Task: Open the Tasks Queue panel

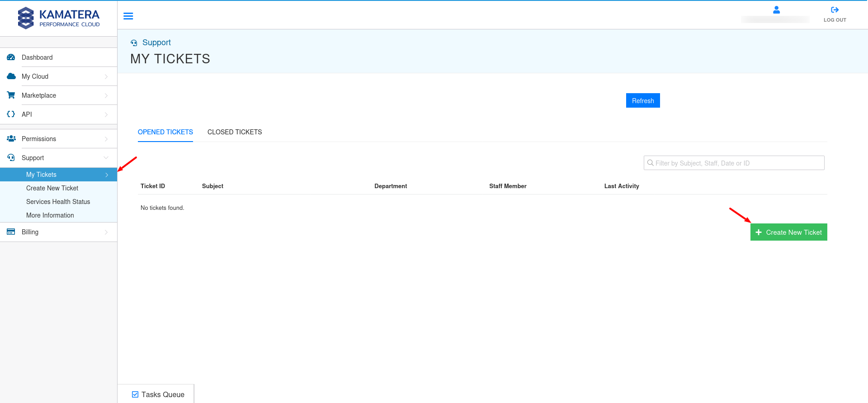Action: tap(156, 394)
